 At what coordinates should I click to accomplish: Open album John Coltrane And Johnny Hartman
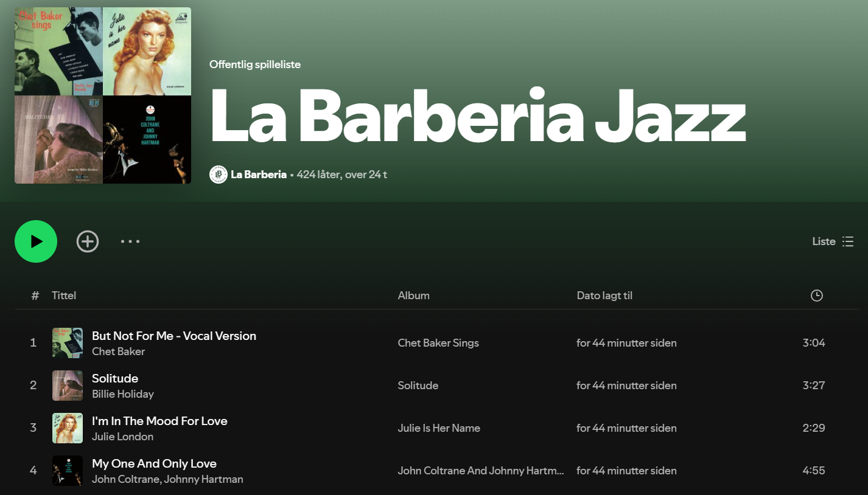click(481, 471)
